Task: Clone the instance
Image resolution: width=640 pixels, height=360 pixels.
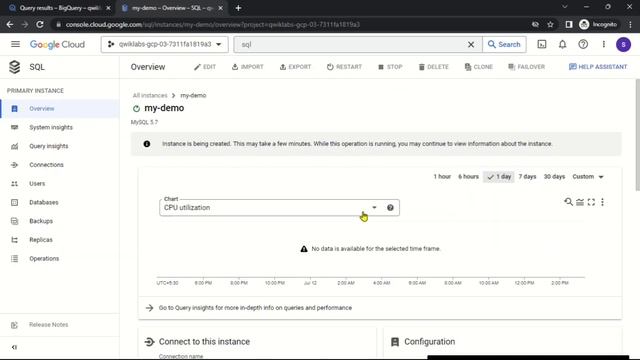Action: (478, 67)
